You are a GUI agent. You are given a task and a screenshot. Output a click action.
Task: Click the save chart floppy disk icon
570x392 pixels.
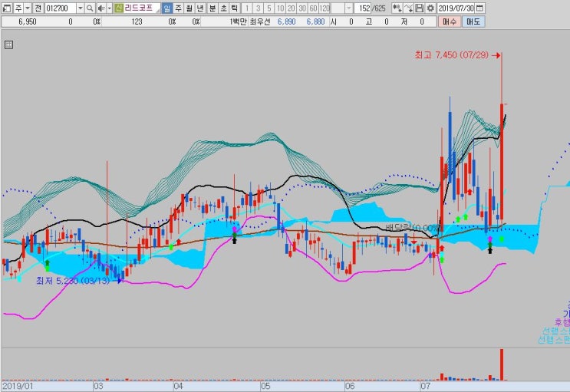pos(420,8)
